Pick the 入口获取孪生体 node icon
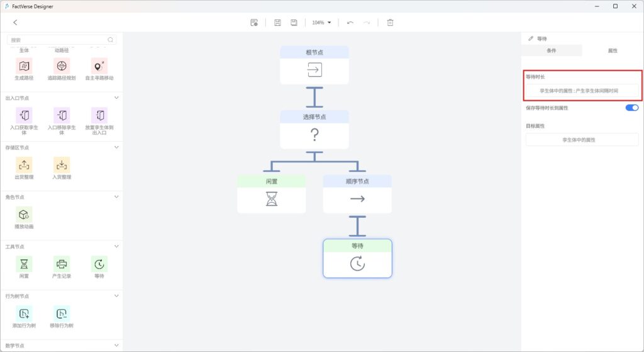 click(24, 115)
